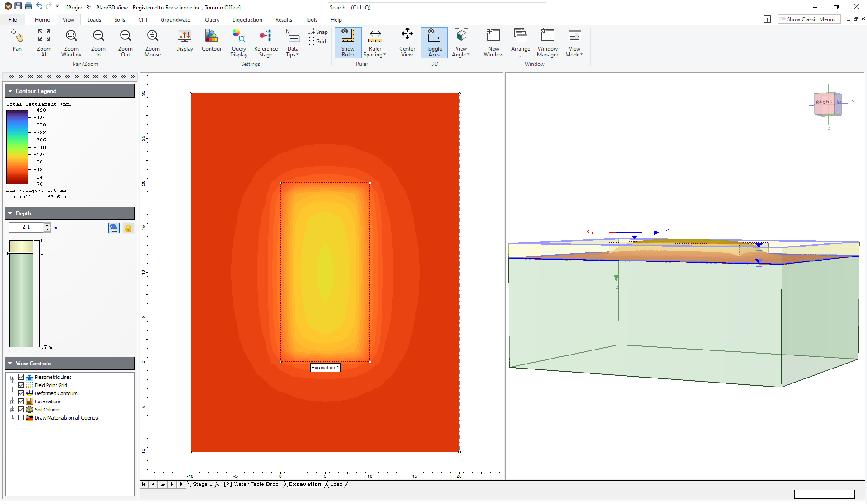
Task: Open the Water Table Drop stage tab
Action: [251, 484]
